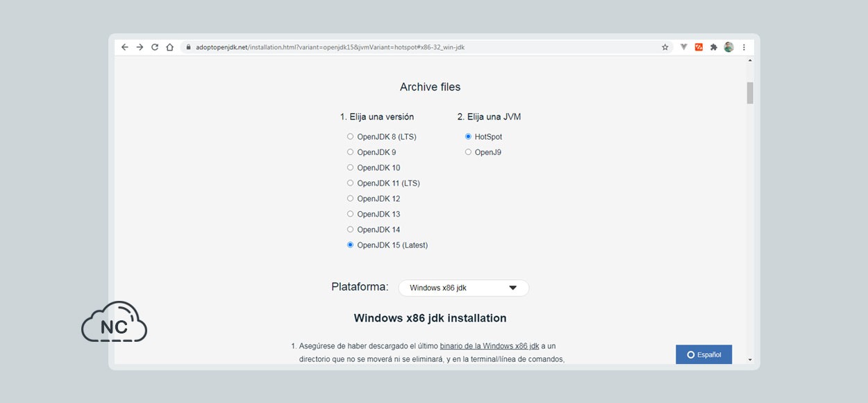The width and height of the screenshot is (868, 403).
Task: Open the profile avatar menu
Action: click(728, 47)
